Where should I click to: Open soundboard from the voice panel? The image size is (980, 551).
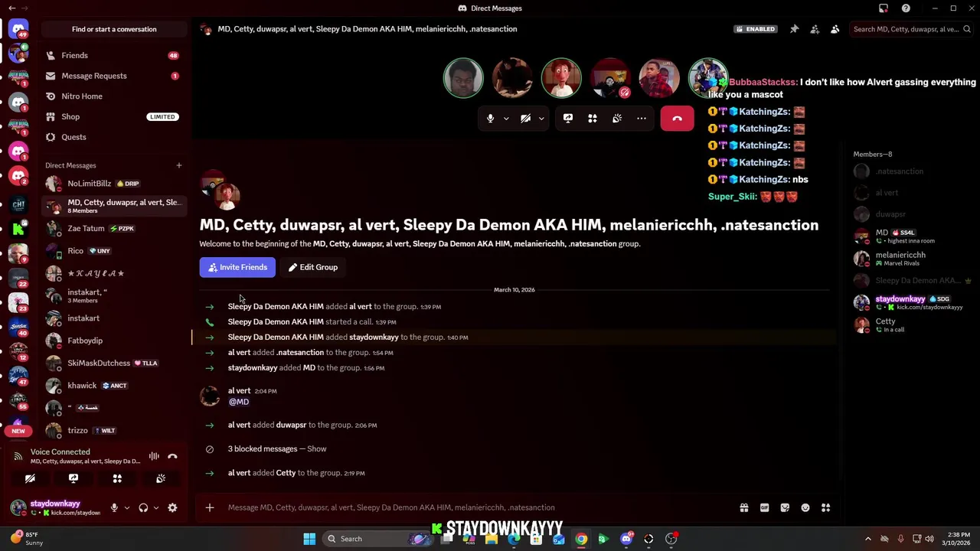point(161,478)
